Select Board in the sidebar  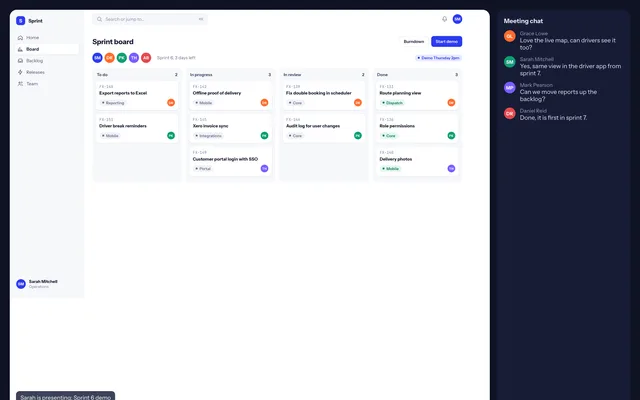click(47, 49)
